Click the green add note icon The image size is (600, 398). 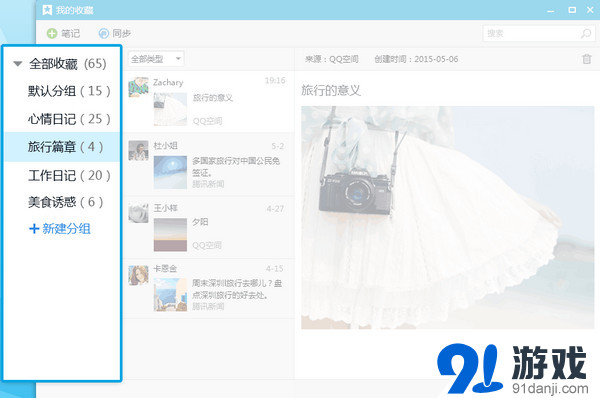(x=52, y=34)
